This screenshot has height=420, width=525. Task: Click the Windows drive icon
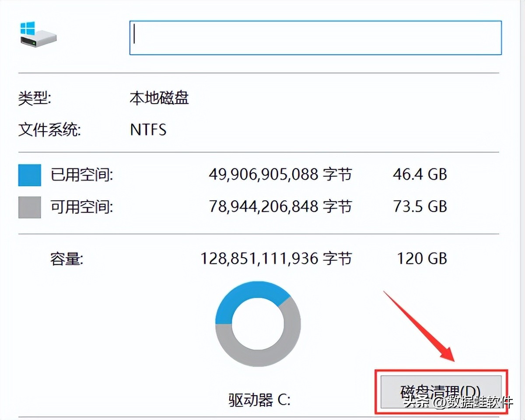(38, 35)
